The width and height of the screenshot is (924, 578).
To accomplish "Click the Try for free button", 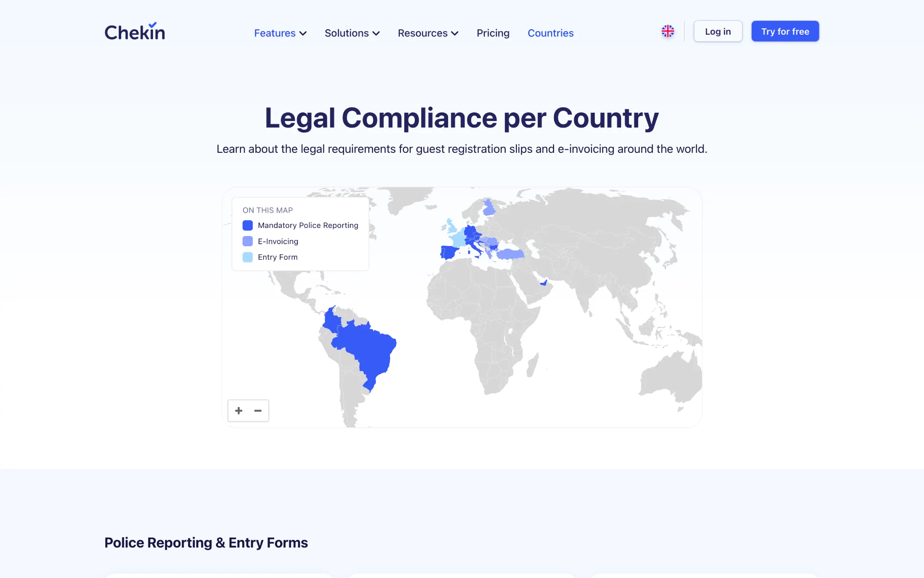I will [785, 31].
